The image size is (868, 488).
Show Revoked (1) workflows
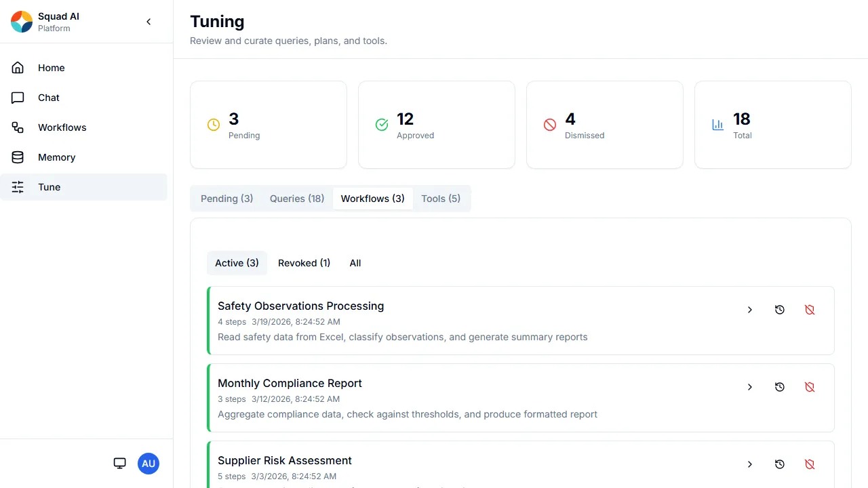[304, 263]
